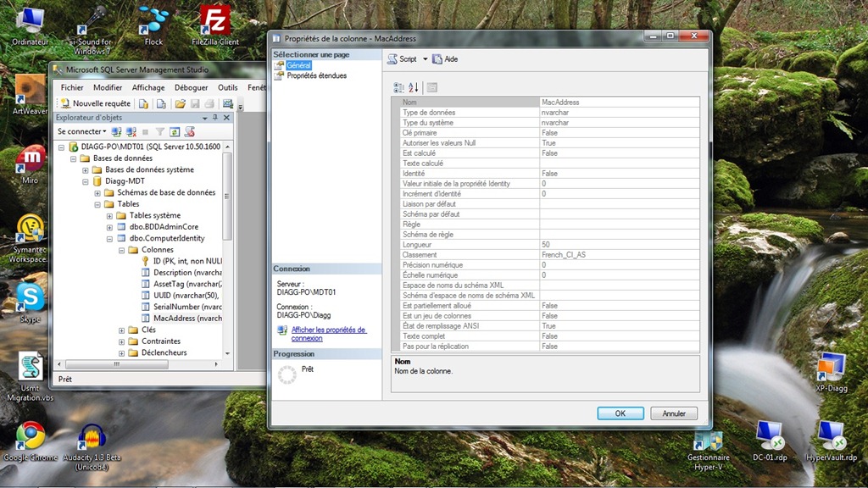Open the Outils menu
The height and width of the screenshot is (488, 868).
[227, 87]
